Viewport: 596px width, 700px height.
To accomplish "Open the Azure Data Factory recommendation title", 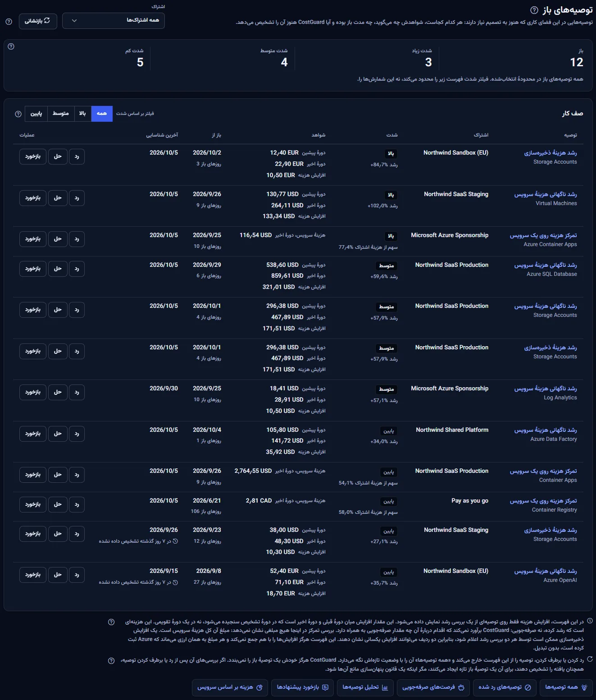I will point(546,430).
